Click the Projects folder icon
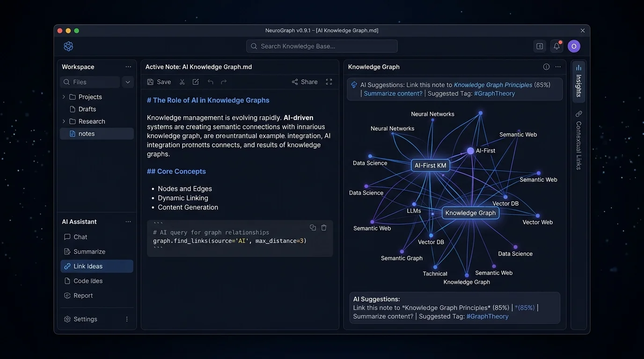The width and height of the screenshot is (644, 359). 73,97
